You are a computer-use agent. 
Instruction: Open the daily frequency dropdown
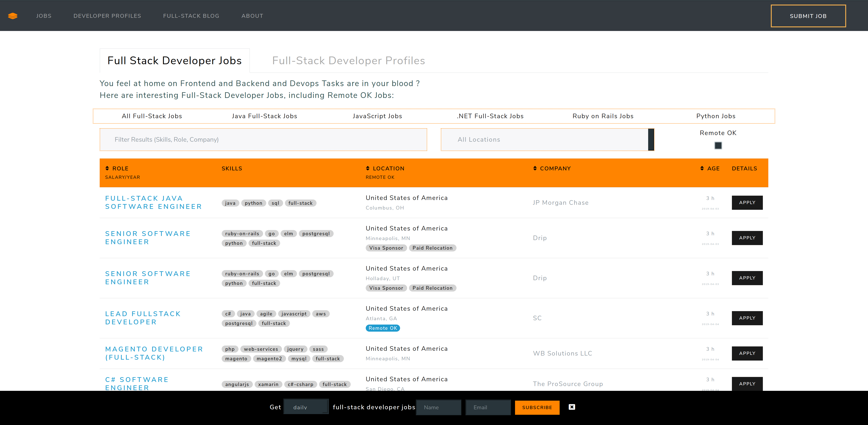pos(306,407)
